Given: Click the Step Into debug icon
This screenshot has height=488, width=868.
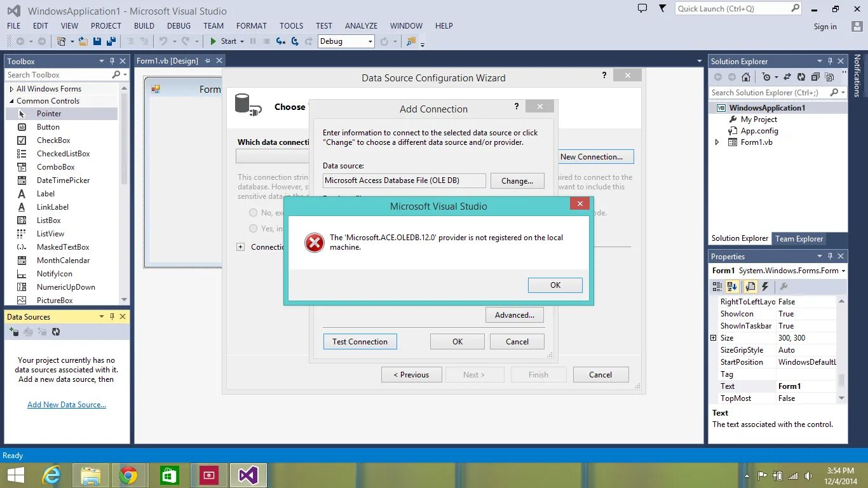Looking at the screenshot, I should [x=280, y=41].
